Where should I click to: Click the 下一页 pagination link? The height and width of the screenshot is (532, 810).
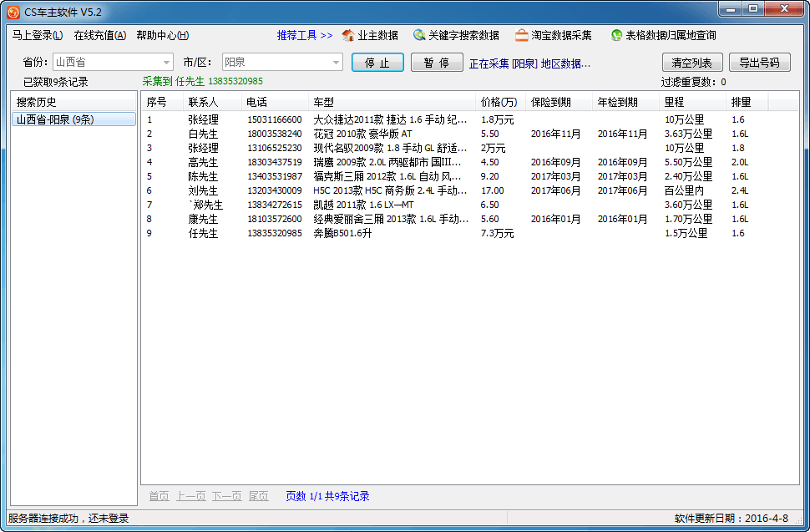tap(226, 496)
